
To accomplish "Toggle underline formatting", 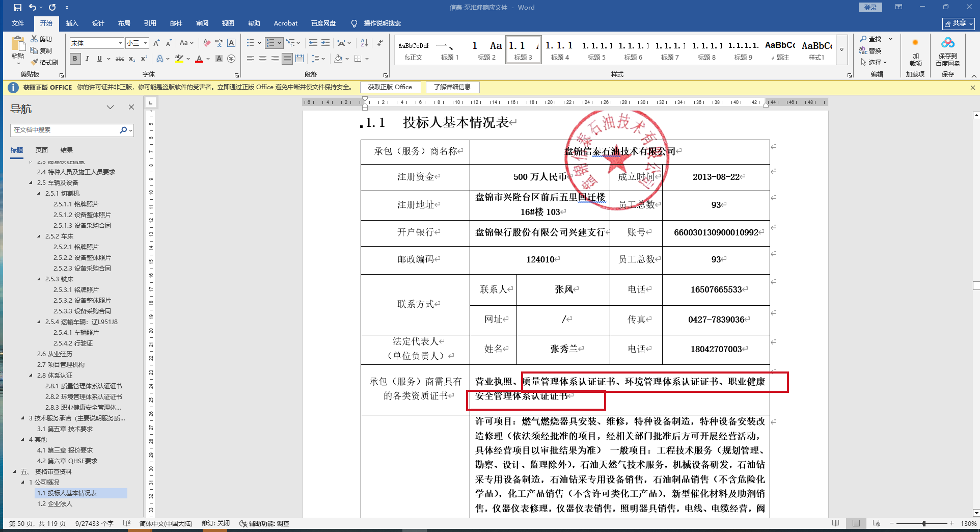I will point(99,59).
